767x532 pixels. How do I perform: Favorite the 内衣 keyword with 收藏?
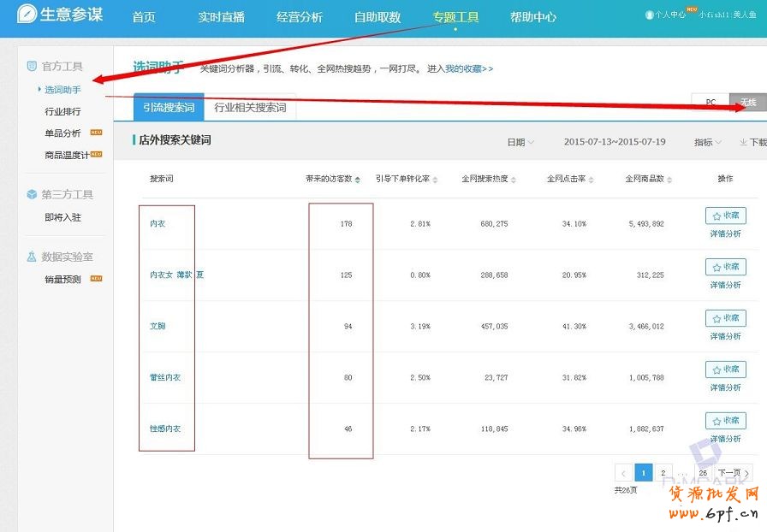(x=725, y=216)
